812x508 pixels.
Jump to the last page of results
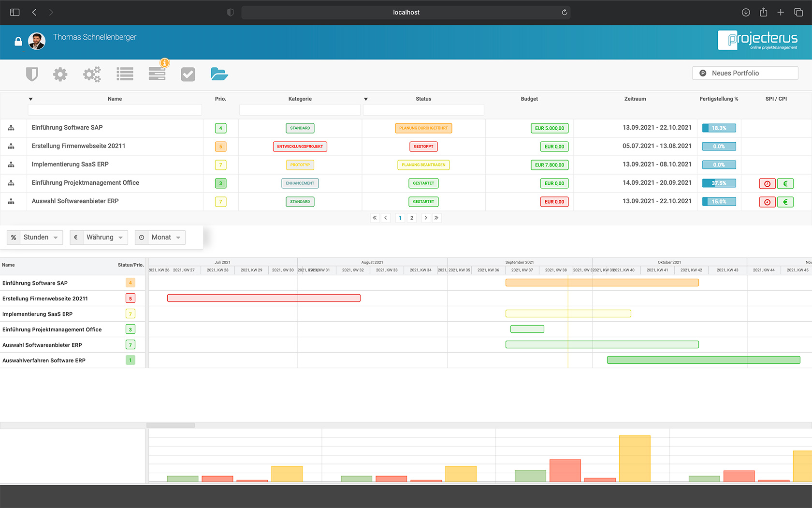point(436,218)
